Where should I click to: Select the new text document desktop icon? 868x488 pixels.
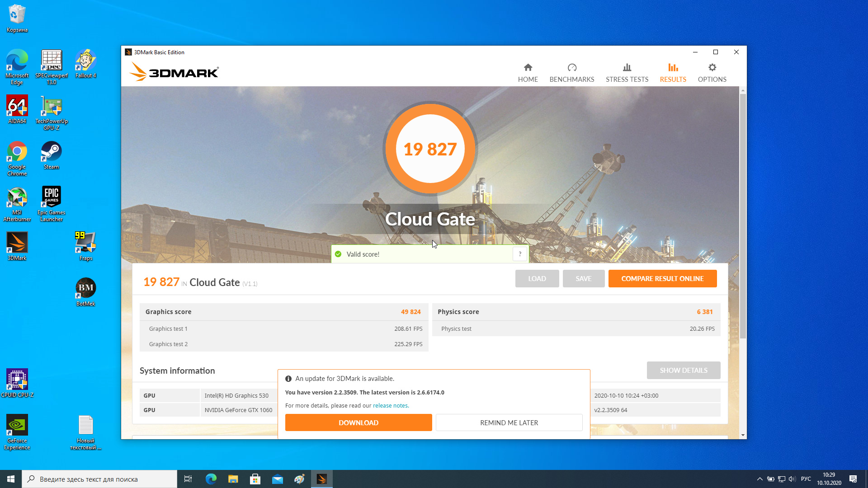coord(86,432)
